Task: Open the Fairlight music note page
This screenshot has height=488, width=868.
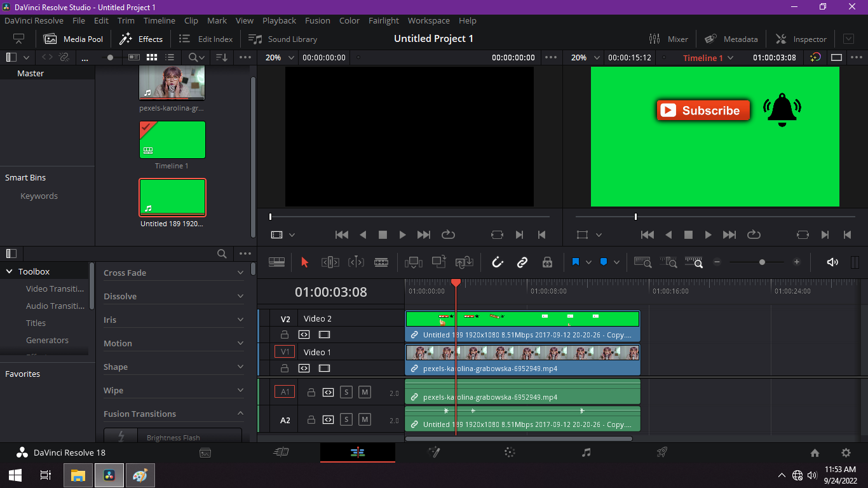Action: click(x=586, y=452)
